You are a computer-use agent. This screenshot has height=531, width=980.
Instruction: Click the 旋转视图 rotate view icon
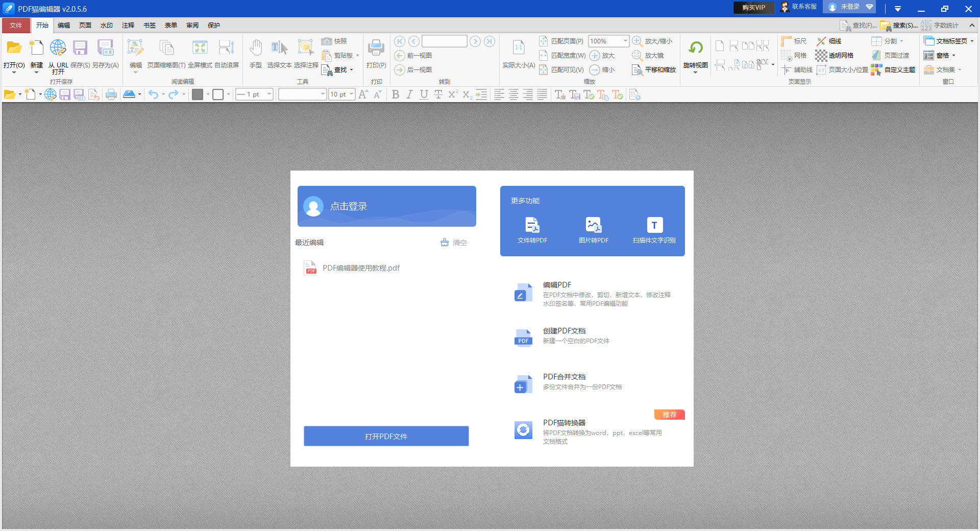click(696, 48)
